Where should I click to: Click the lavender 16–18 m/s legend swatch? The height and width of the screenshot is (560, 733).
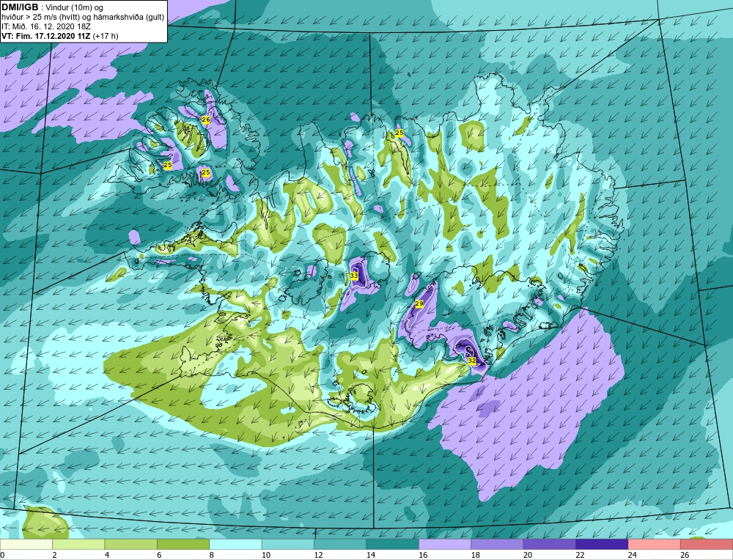tap(445, 545)
